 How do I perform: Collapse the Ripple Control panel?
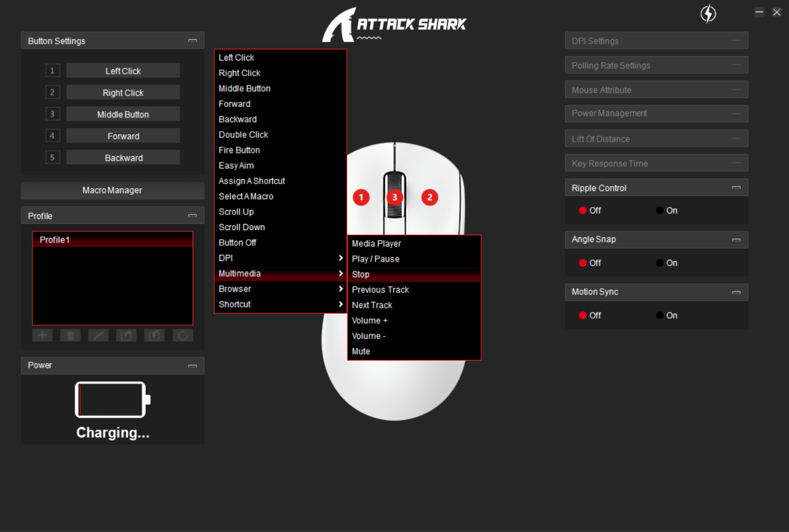click(x=736, y=188)
